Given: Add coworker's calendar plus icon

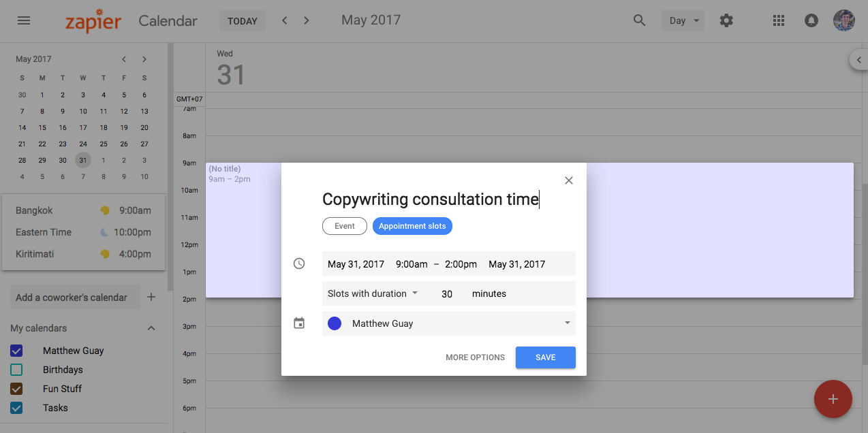Looking at the screenshot, I should [151, 297].
